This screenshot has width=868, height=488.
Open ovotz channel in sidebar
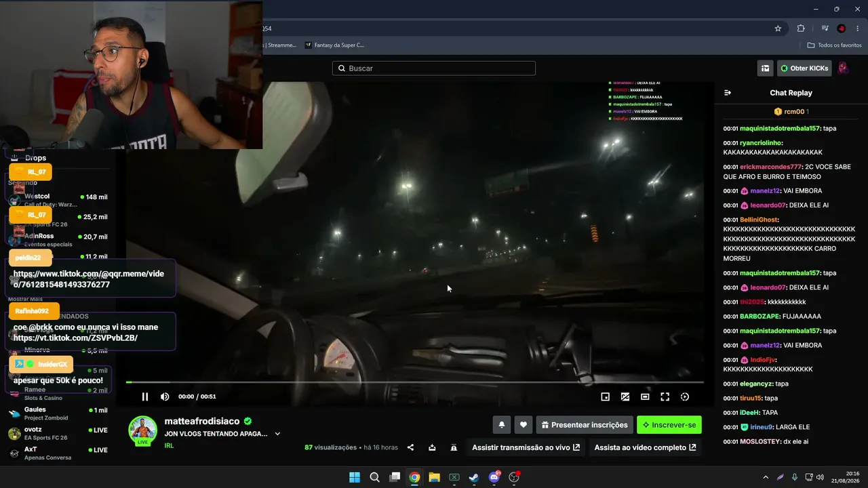click(x=58, y=433)
